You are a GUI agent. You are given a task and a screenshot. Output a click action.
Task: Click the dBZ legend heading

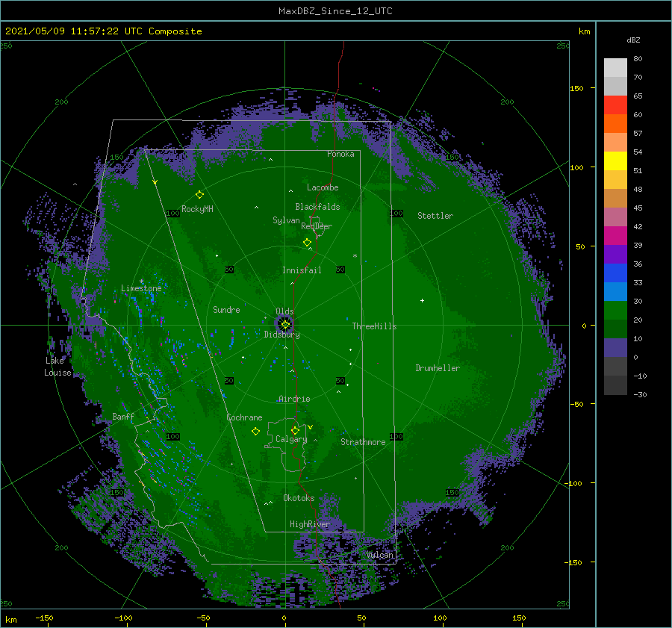pos(633,40)
